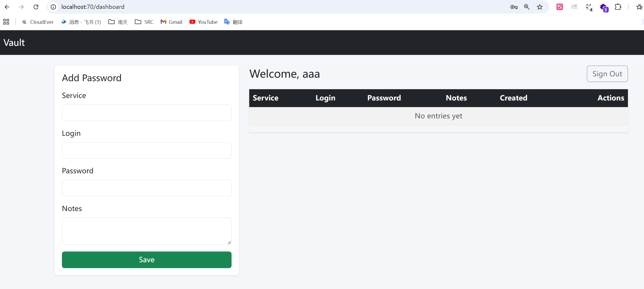The height and width of the screenshot is (289, 644).
Task: Open the 消息 - 飞书 (1) bookmark
Action: click(81, 22)
